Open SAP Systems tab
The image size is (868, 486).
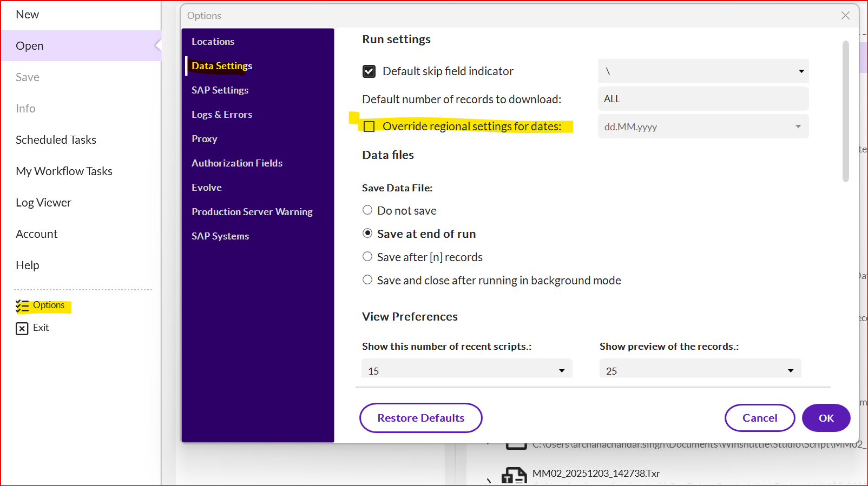[220, 236]
